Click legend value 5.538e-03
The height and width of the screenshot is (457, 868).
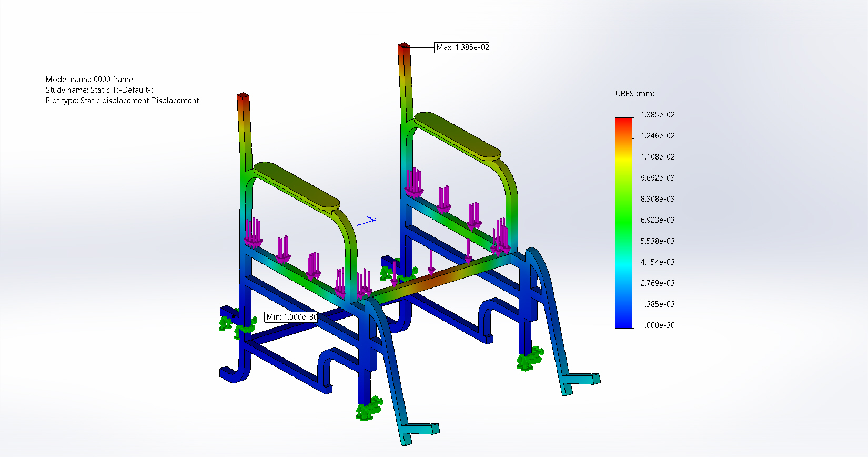658,241
